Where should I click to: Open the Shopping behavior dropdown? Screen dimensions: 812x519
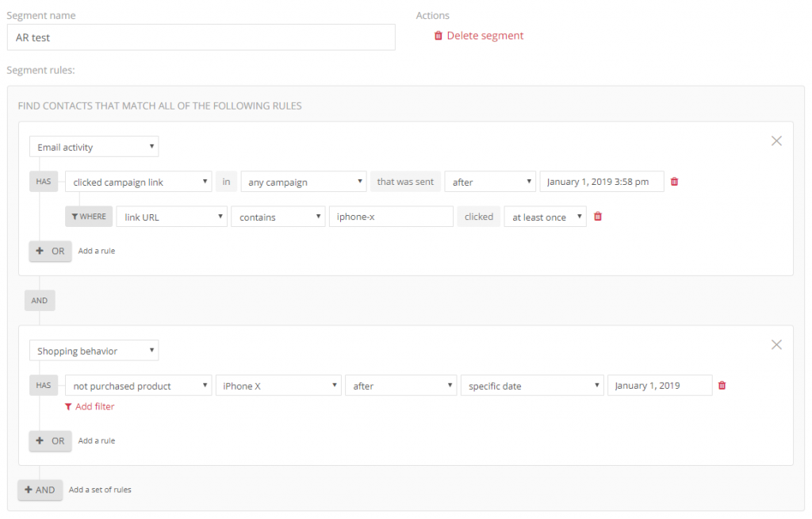click(x=94, y=351)
